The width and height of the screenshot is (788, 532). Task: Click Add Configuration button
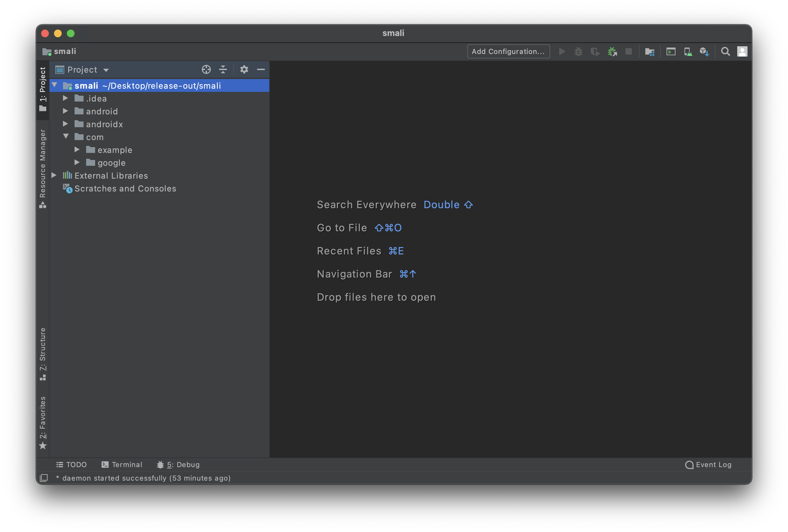pyautogui.click(x=508, y=51)
